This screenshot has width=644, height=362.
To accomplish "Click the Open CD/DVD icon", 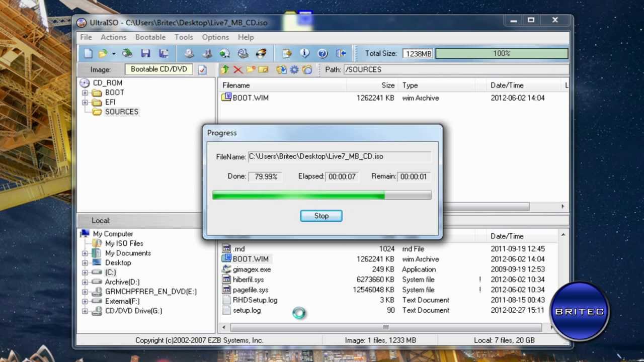I will (127, 53).
